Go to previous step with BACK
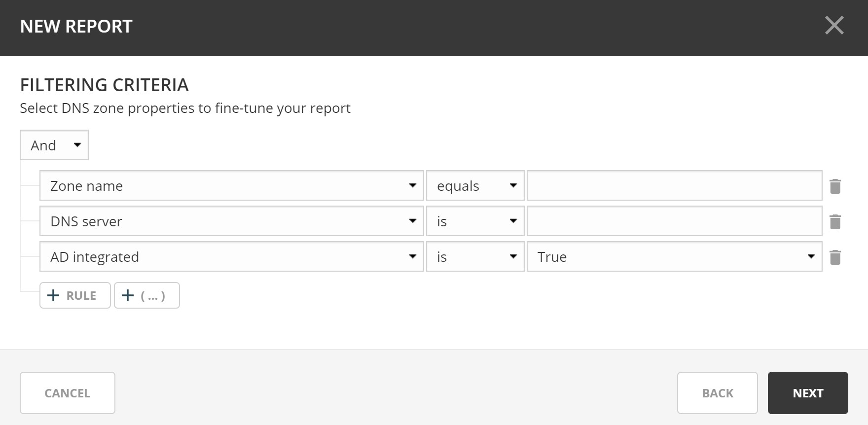868x425 pixels. point(717,393)
